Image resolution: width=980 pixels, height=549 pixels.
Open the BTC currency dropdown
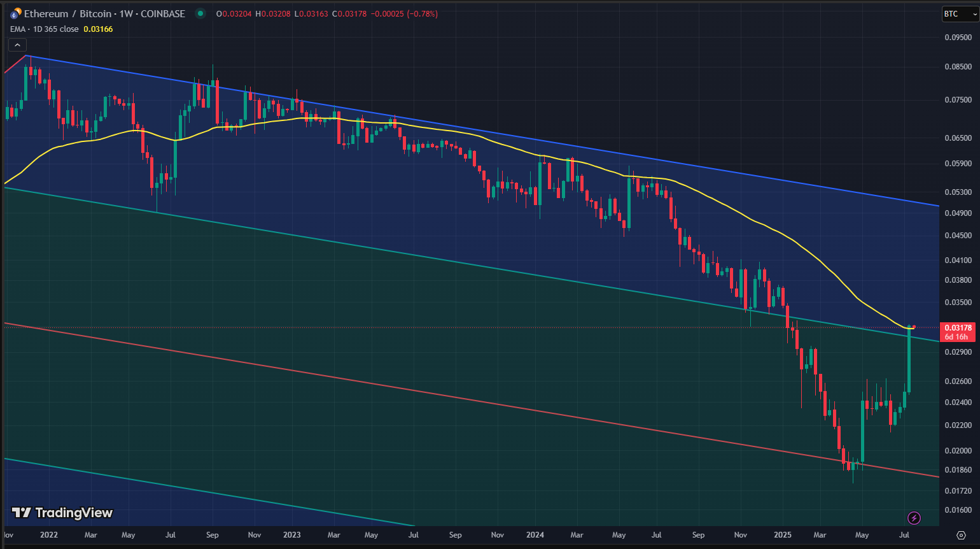pyautogui.click(x=960, y=14)
